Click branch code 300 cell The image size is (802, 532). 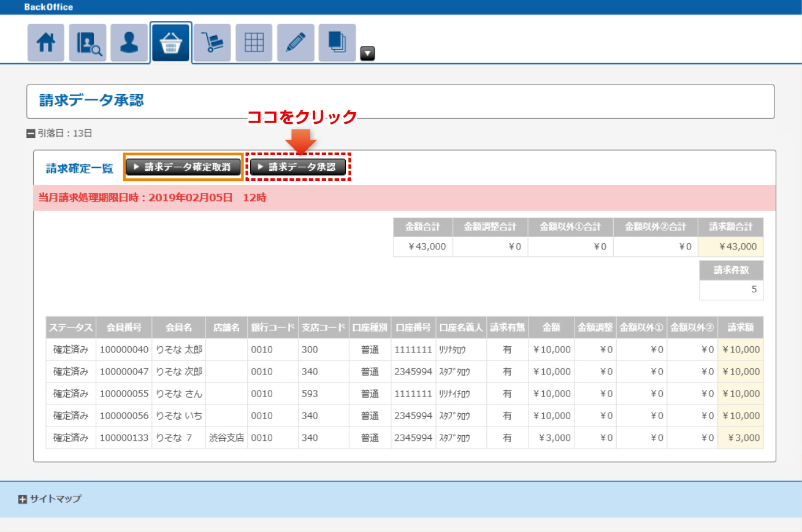coord(324,350)
